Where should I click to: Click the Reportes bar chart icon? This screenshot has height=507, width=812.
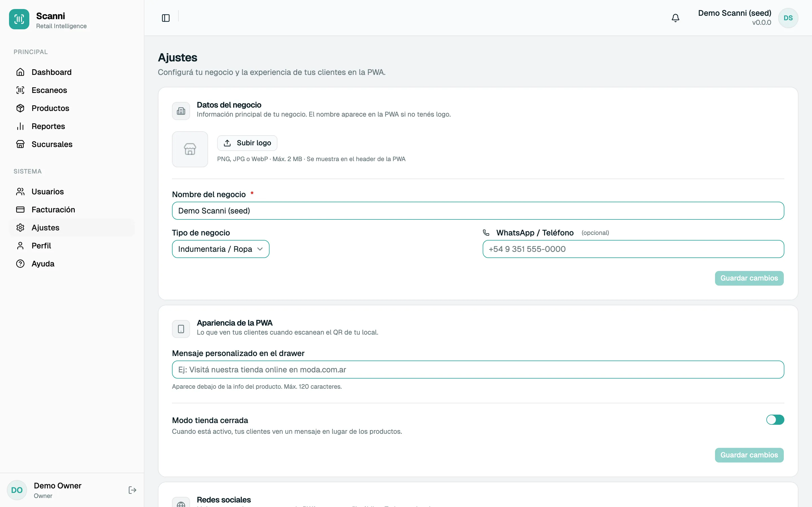[x=21, y=126]
